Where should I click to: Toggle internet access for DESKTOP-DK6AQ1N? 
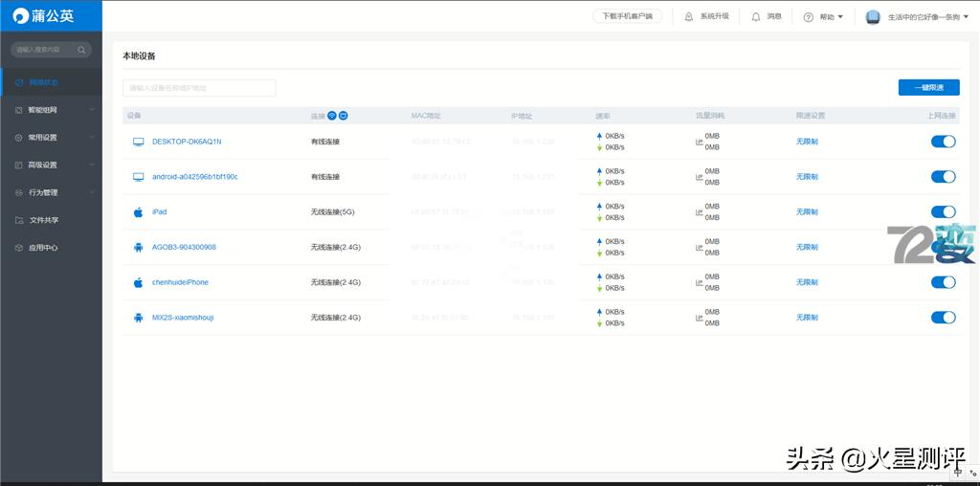click(x=943, y=142)
